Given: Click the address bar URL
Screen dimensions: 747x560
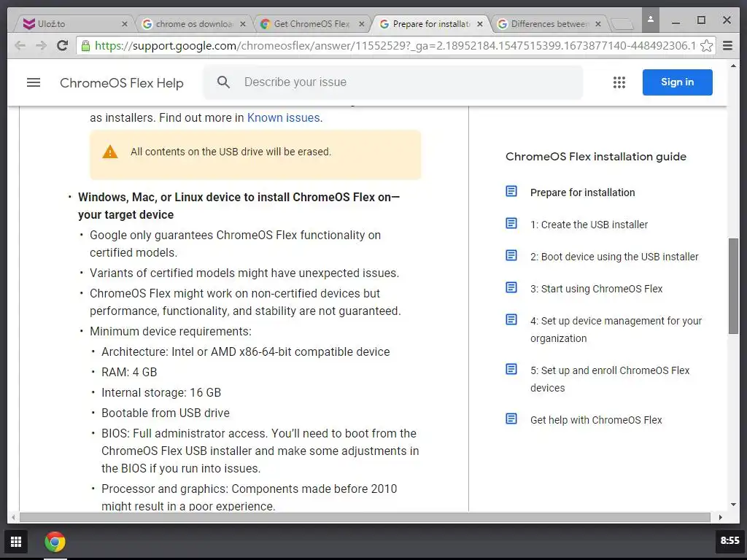Looking at the screenshot, I should click(395, 46).
